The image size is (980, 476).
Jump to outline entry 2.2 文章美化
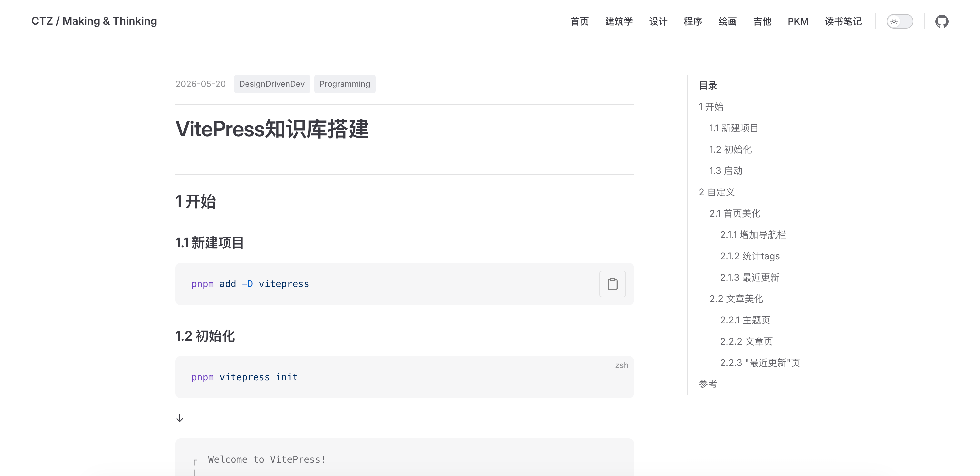coord(736,298)
